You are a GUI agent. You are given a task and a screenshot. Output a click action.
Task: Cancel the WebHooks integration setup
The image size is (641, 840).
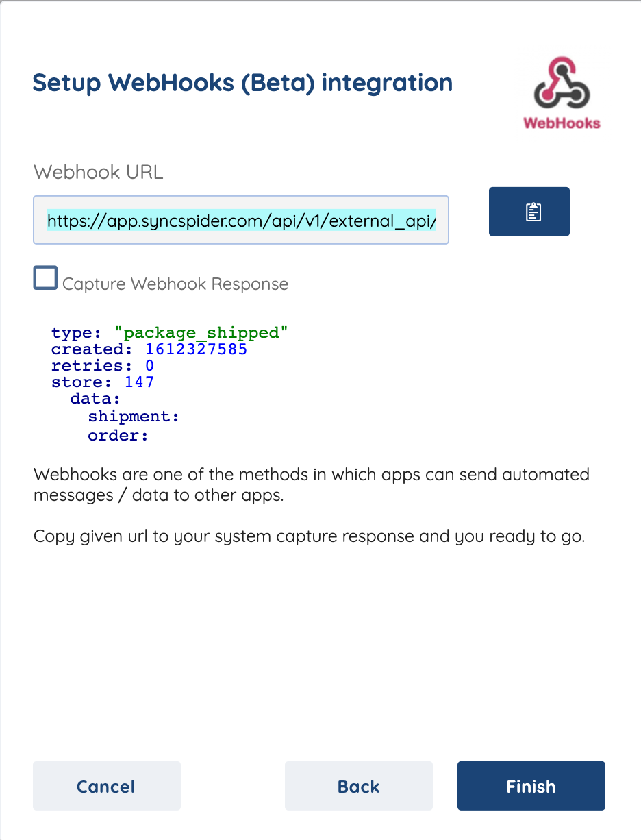point(107,786)
